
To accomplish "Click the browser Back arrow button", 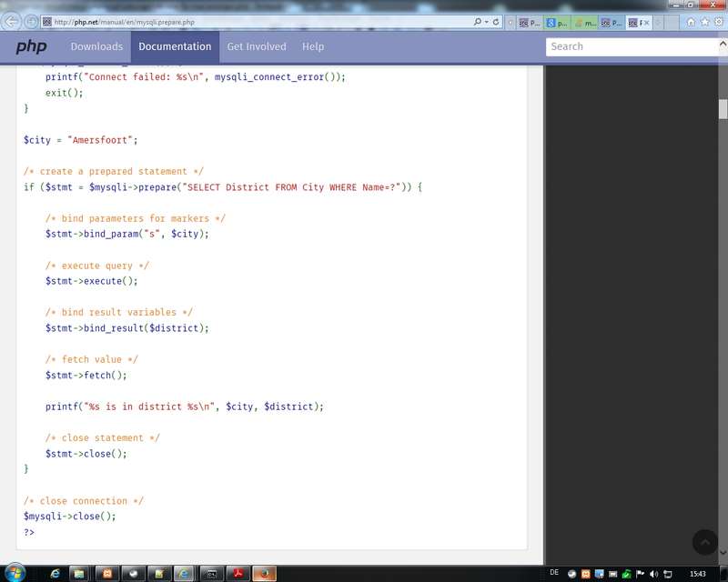I will pyautogui.click(x=13, y=21).
